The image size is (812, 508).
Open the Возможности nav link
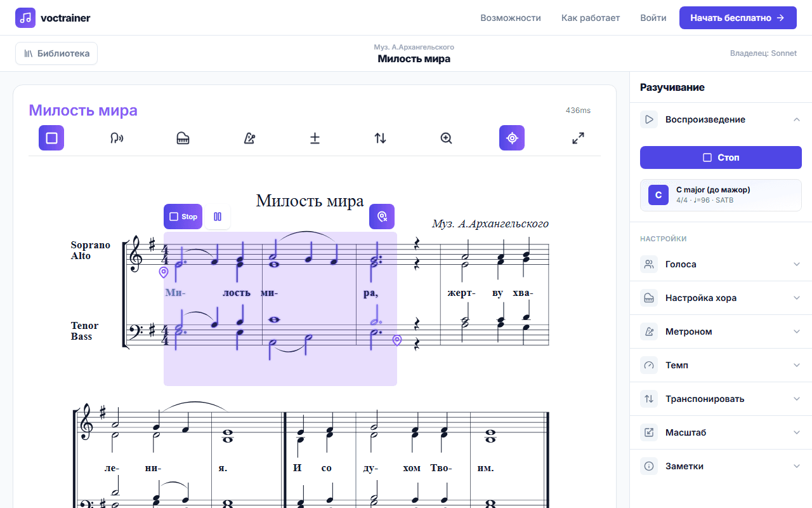coord(511,18)
